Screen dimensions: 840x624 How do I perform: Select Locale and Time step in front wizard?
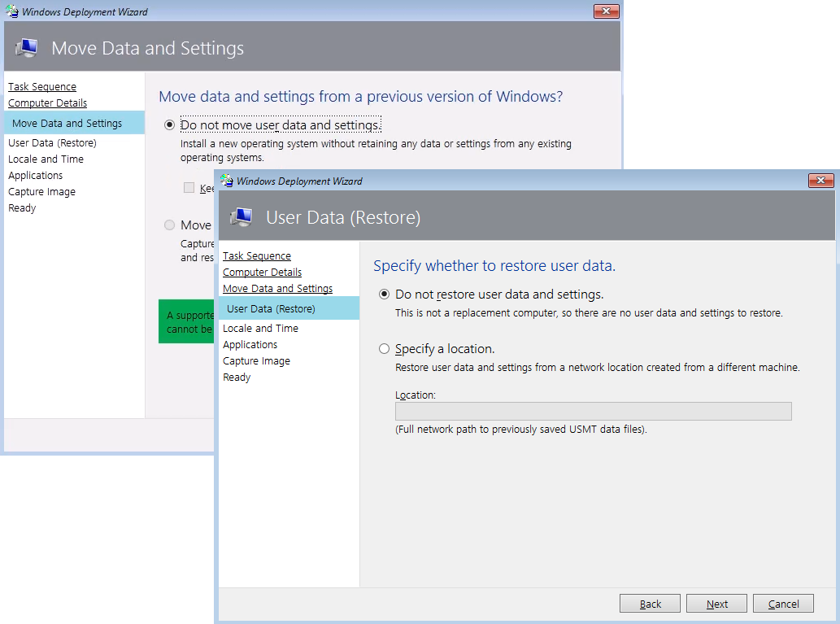point(260,328)
